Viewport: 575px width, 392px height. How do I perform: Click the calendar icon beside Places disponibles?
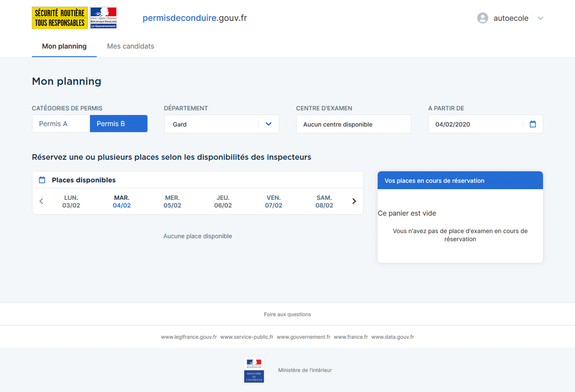point(42,180)
